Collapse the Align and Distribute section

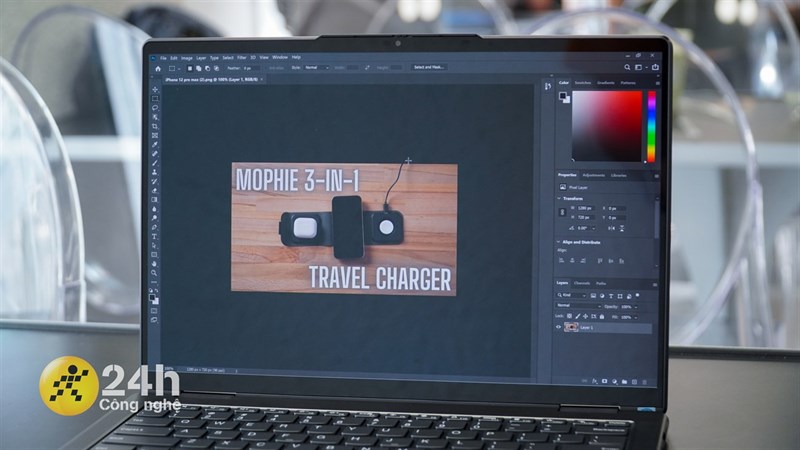click(558, 242)
